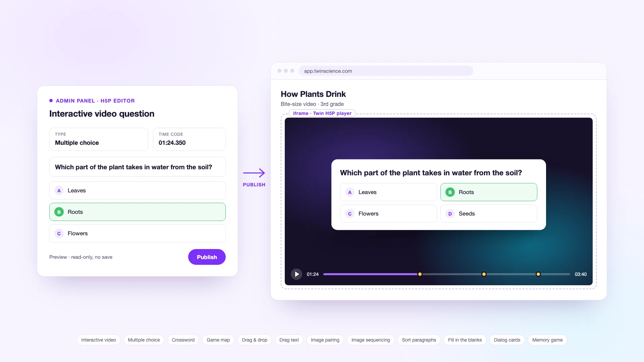Image resolution: width=644 pixels, height=362 pixels.
Task: Click the Publish button in editor
Action: [207, 257]
